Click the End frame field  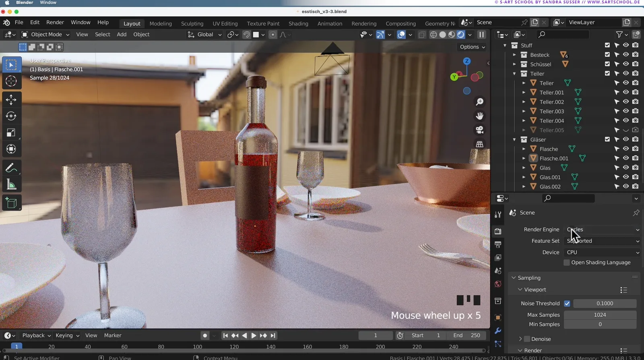466,335
